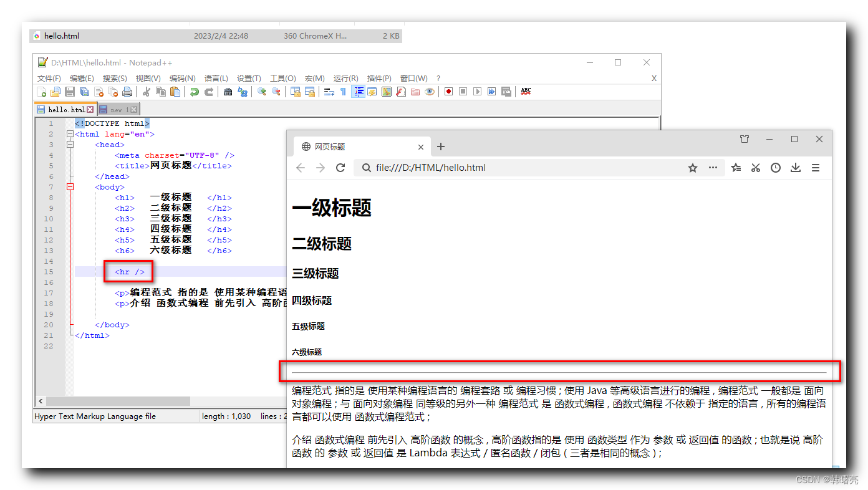Click the Folder as Workspace icon

pos(415,92)
